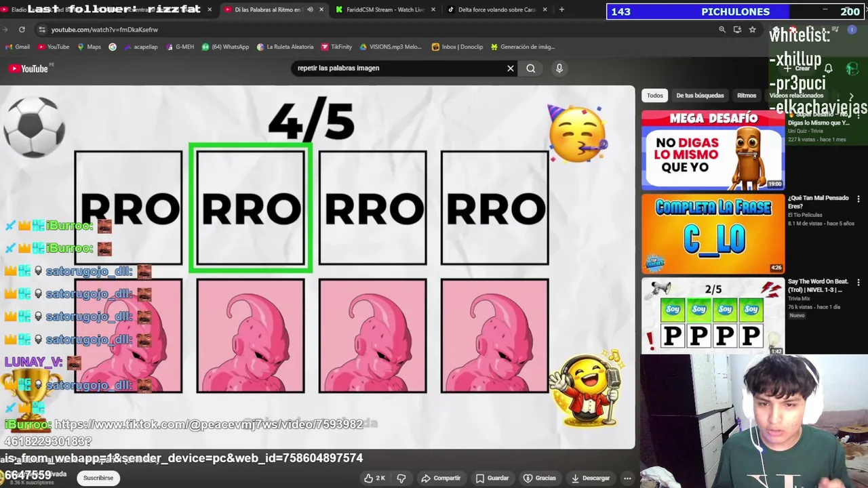868x488 pixels.
Task: Select De tus búsquedas filter chip
Action: [700, 96]
